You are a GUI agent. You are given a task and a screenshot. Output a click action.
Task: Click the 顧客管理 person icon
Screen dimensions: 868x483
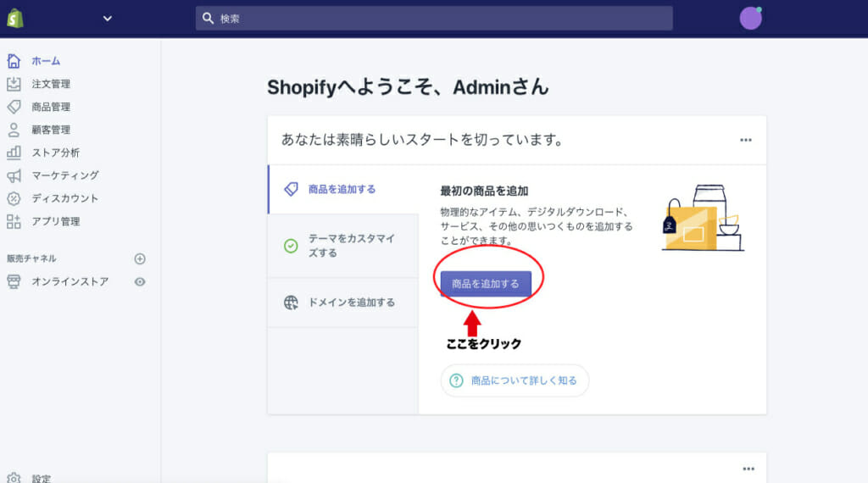coord(14,130)
